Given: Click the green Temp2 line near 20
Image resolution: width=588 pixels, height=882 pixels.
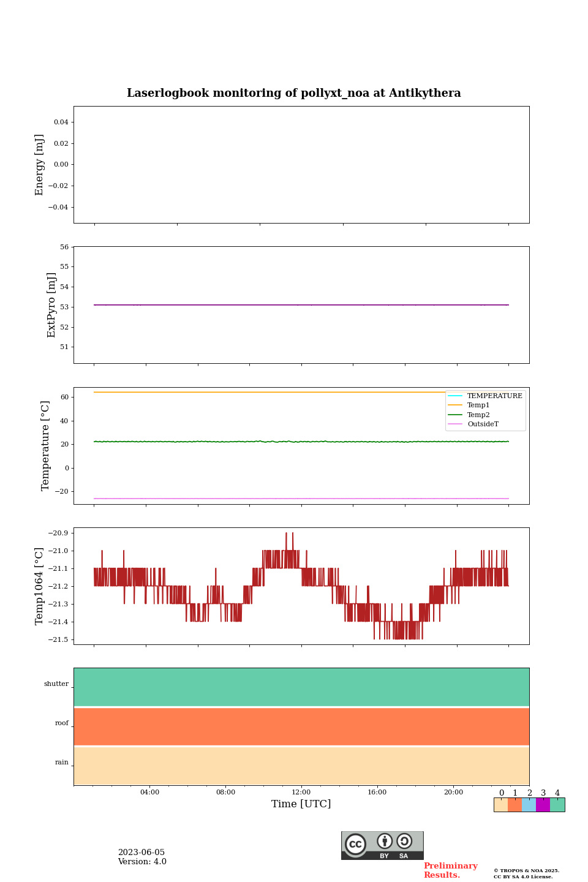Looking at the screenshot, I should point(301,442).
